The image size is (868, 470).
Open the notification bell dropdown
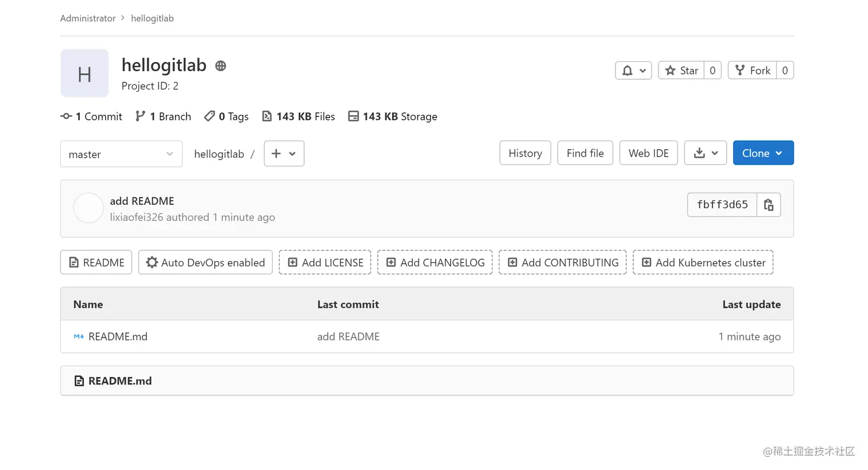pyautogui.click(x=633, y=71)
